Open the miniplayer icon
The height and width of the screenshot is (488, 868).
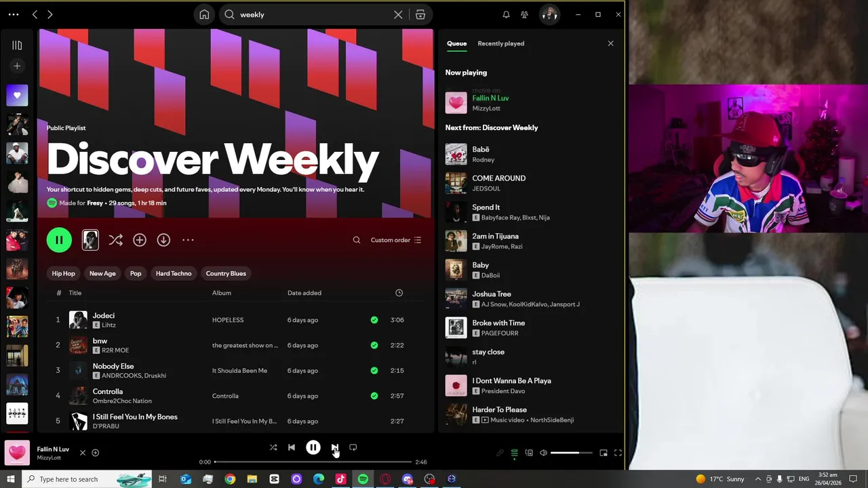(x=604, y=453)
